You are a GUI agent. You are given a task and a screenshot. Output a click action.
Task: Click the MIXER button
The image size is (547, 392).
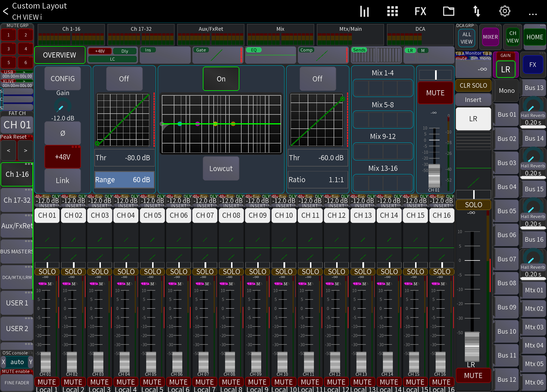490,37
